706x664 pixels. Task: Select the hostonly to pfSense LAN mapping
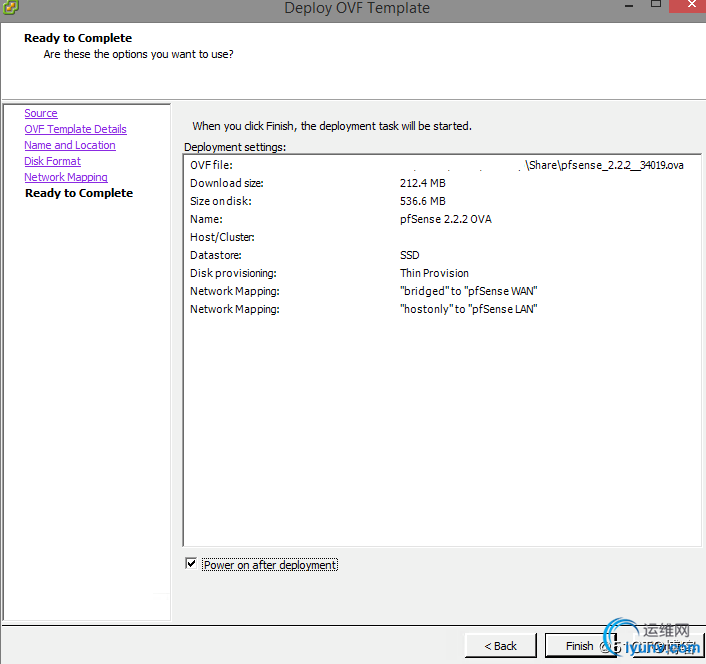[469, 309]
